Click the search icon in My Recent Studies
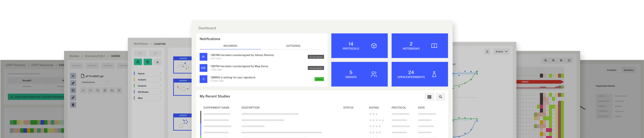This screenshot has height=138, width=644. (440, 97)
